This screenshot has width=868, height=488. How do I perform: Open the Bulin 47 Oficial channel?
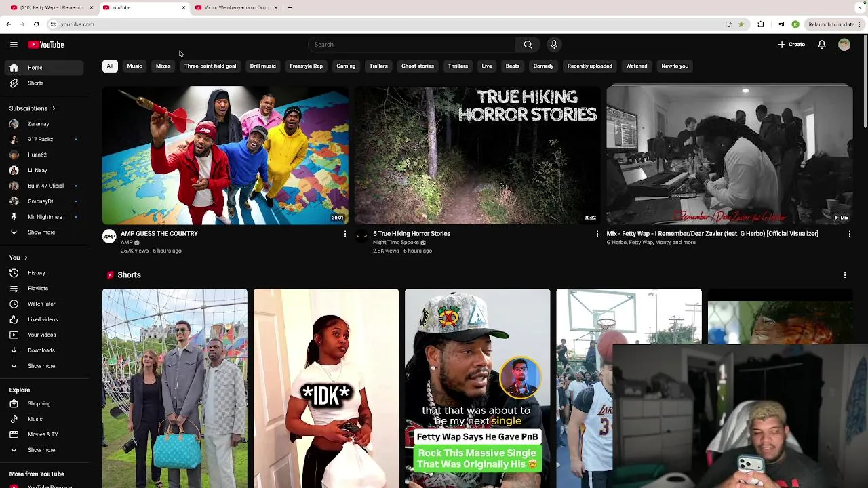[x=45, y=186]
